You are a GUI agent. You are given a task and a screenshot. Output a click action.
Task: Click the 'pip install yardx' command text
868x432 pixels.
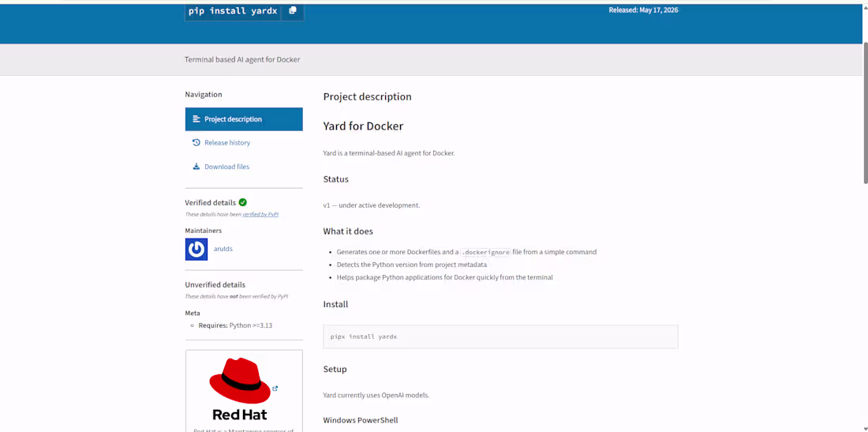(233, 11)
